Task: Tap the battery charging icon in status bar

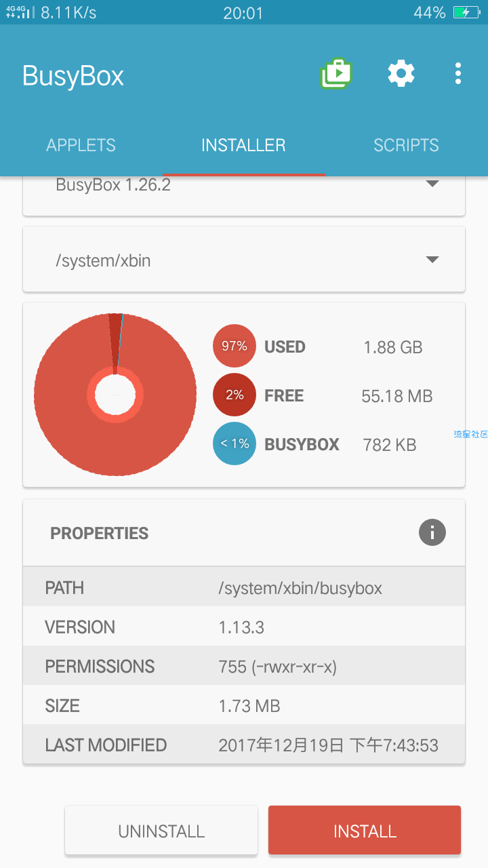Action: point(466,13)
